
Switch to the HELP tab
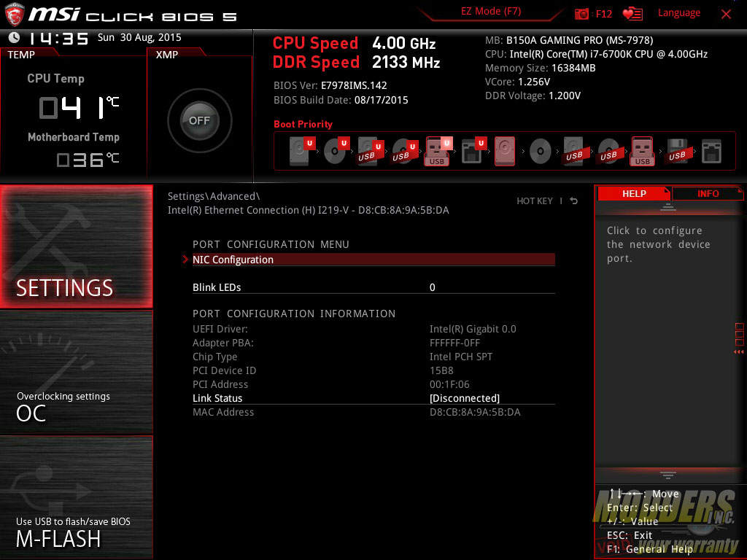tap(634, 194)
